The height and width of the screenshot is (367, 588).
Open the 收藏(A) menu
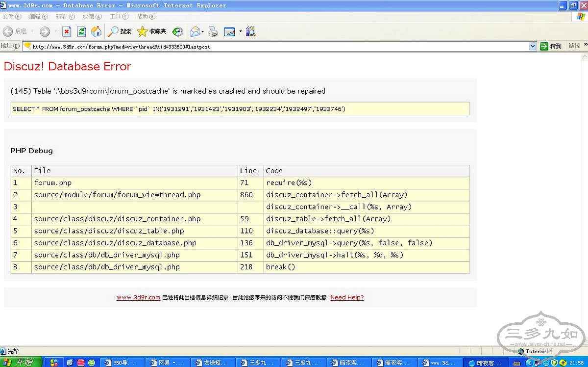tap(92, 17)
